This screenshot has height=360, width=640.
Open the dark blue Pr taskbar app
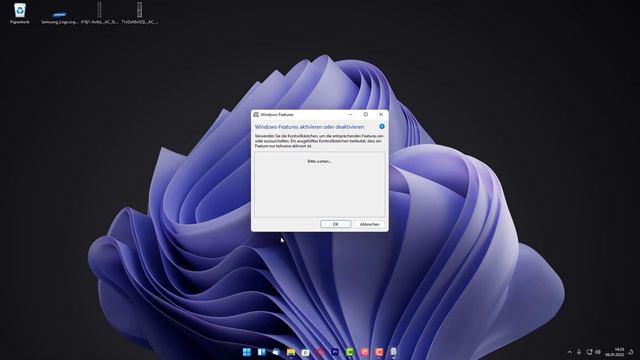click(335, 352)
